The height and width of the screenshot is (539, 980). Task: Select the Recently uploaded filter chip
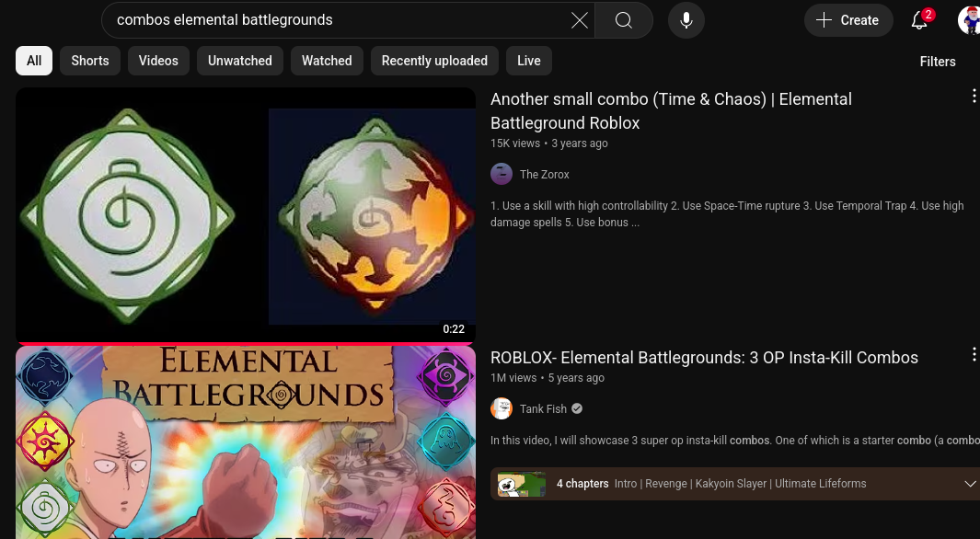click(x=434, y=61)
